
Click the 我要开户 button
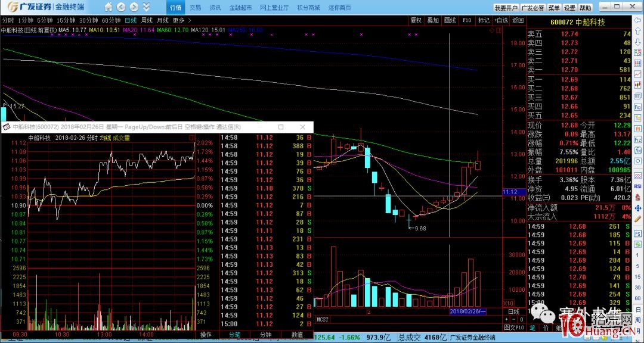[x=506, y=8]
